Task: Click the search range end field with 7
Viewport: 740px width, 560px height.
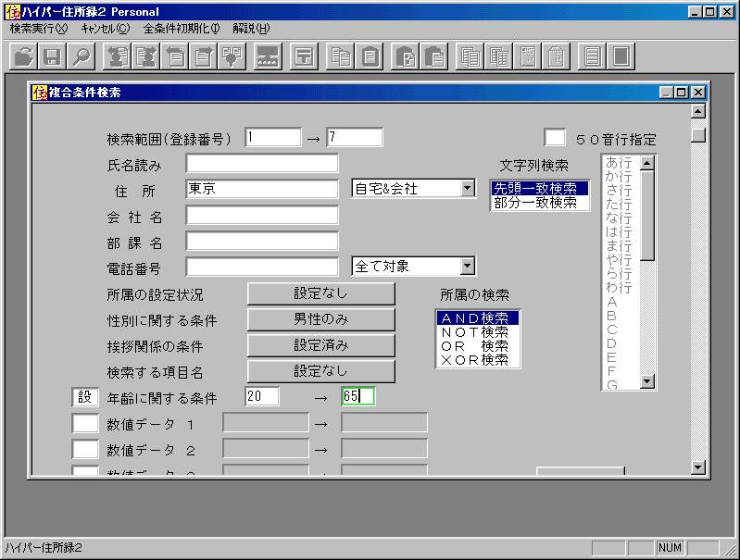Action: click(x=355, y=137)
